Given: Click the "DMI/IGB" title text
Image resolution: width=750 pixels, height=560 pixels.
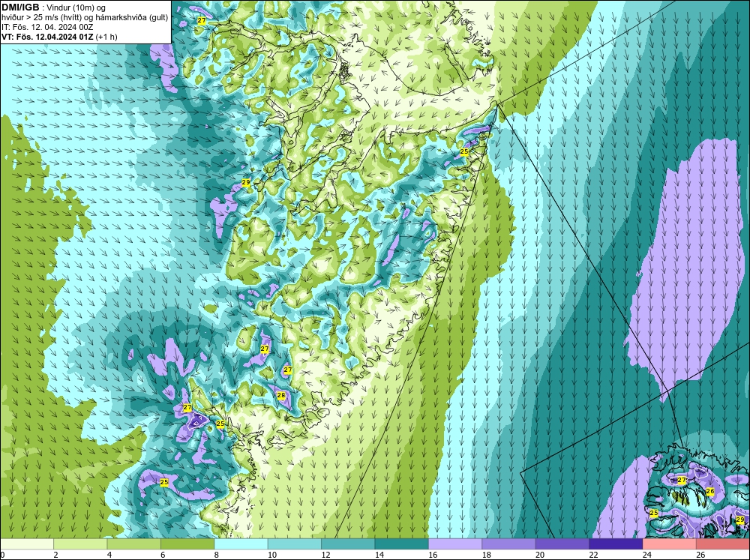Looking at the screenshot, I should point(20,7).
